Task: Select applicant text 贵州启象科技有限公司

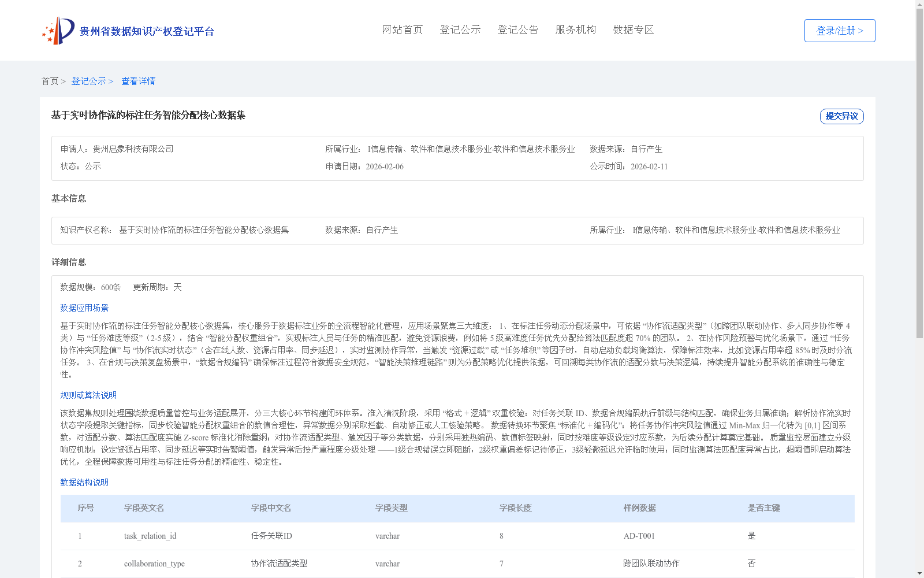Action: (133, 149)
